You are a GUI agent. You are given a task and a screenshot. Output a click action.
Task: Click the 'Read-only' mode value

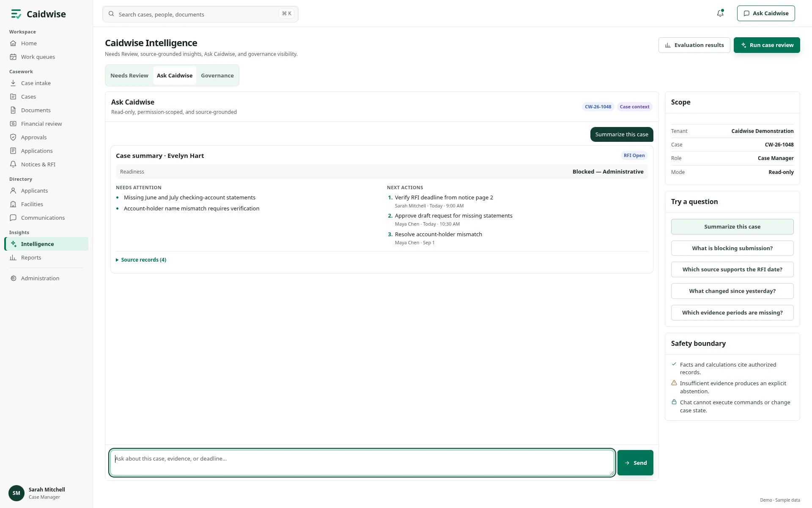tap(781, 172)
